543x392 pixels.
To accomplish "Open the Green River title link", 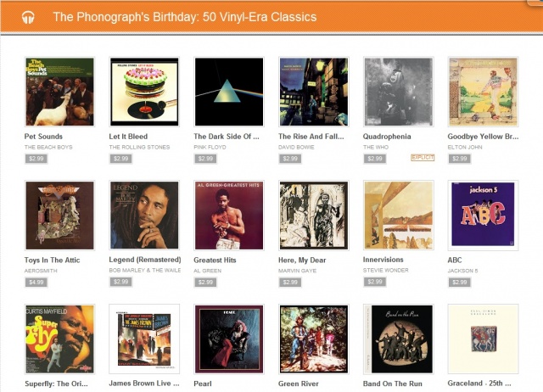I will point(299,384).
